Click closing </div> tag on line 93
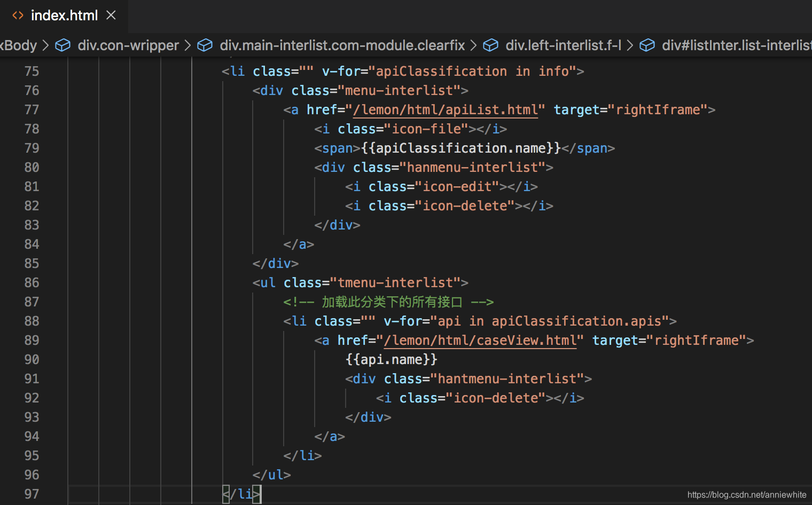The image size is (812, 505). (368, 417)
